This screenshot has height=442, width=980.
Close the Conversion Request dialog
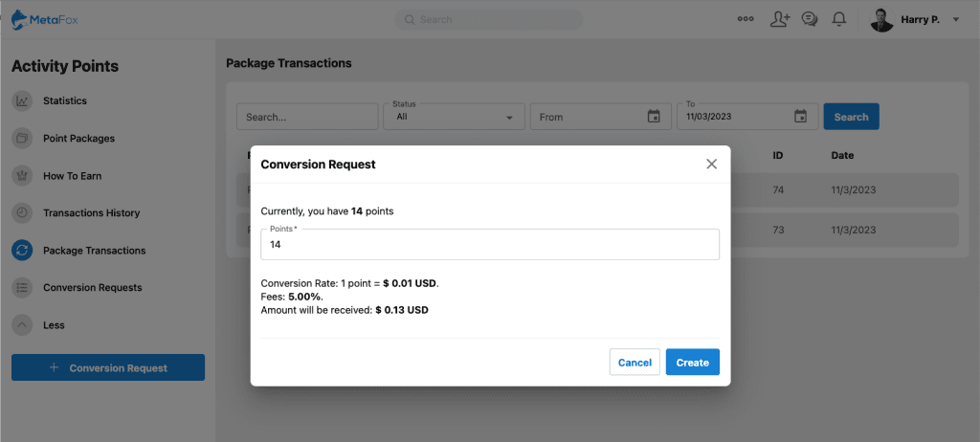pyautogui.click(x=711, y=164)
